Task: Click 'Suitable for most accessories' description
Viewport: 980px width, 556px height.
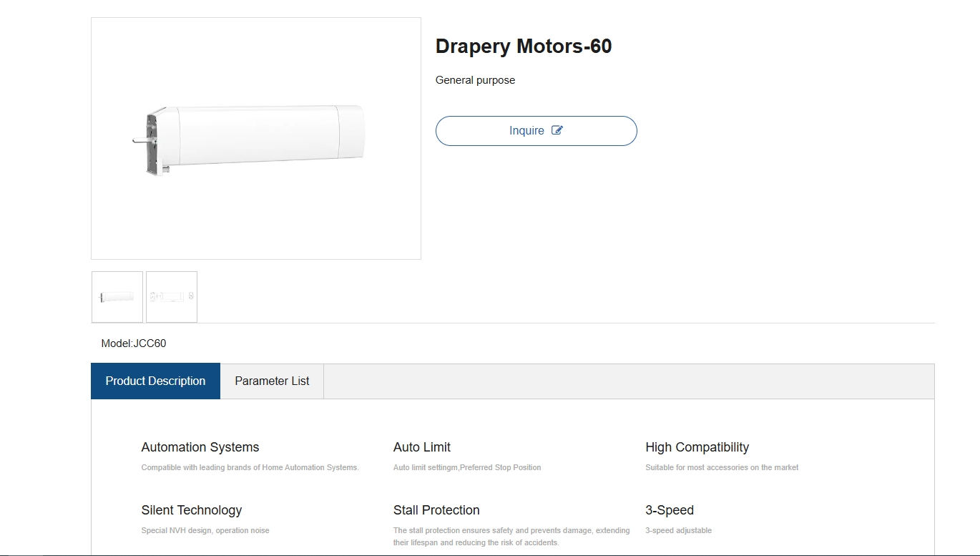Action: (722, 467)
